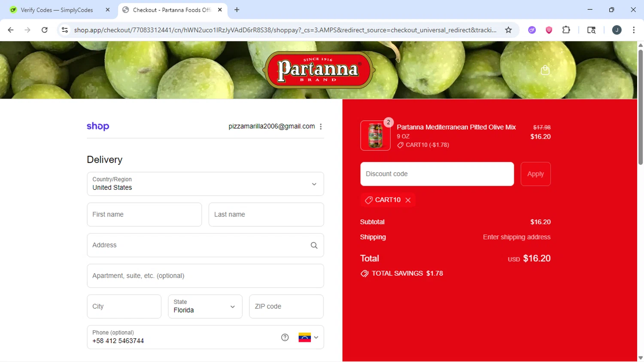The height and width of the screenshot is (362, 644).
Task: Open the tab search side panel icon
Action: tap(591, 30)
